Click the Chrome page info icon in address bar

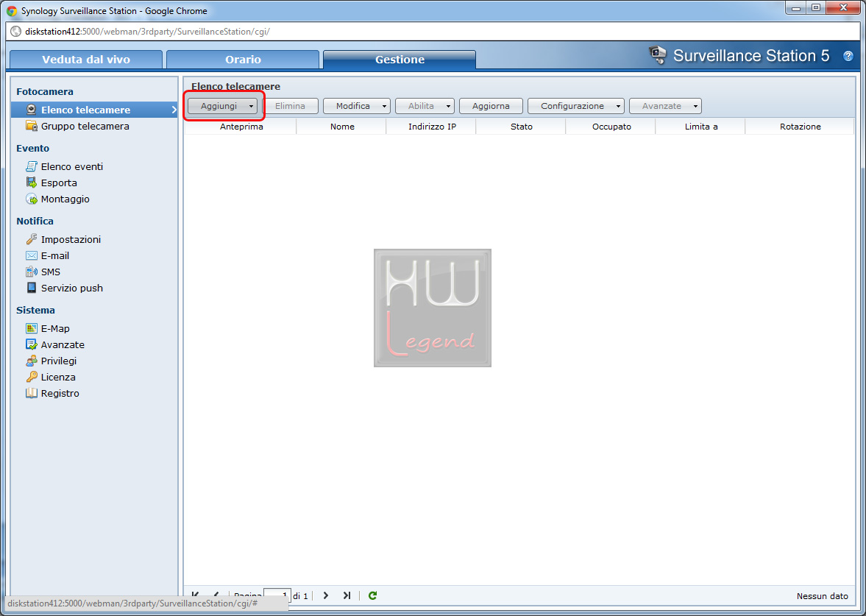(16, 32)
